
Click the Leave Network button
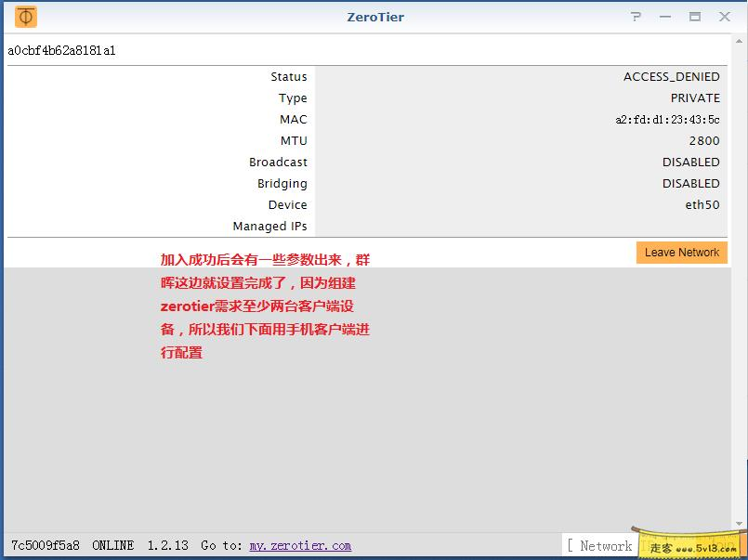pyautogui.click(x=682, y=253)
